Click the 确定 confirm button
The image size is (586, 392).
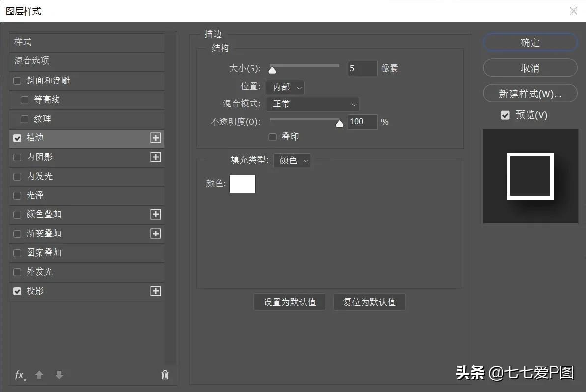click(x=530, y=43)
